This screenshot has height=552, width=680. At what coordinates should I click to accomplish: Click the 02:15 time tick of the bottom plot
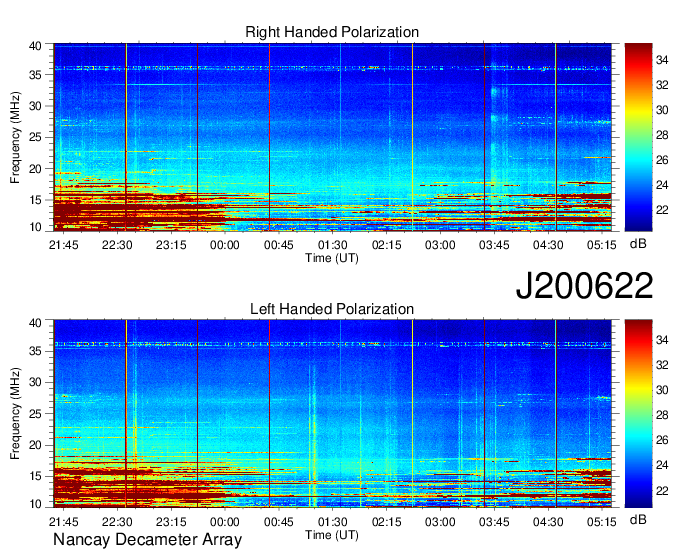(x=386, y=522)
